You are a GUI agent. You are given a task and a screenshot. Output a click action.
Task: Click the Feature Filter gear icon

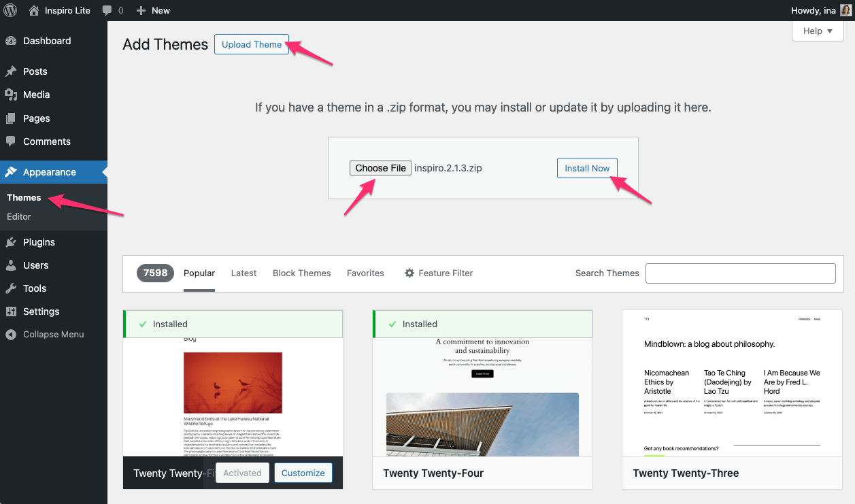[409, 273]
